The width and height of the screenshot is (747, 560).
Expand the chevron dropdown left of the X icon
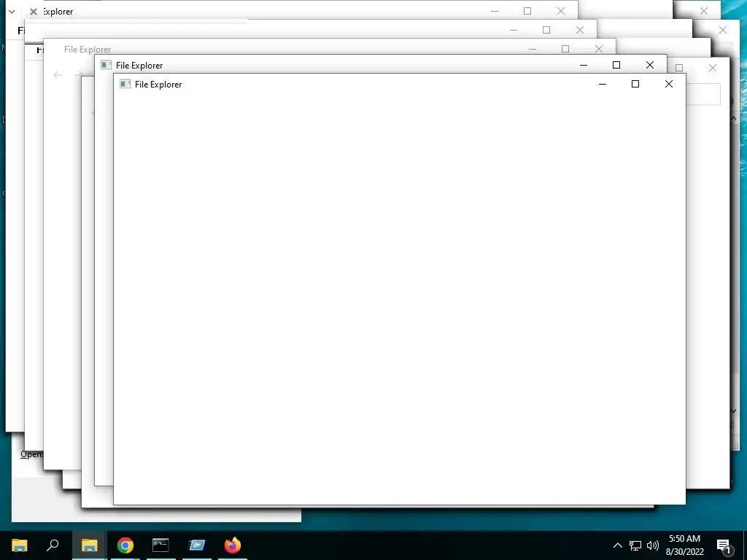tap(12, 12)
